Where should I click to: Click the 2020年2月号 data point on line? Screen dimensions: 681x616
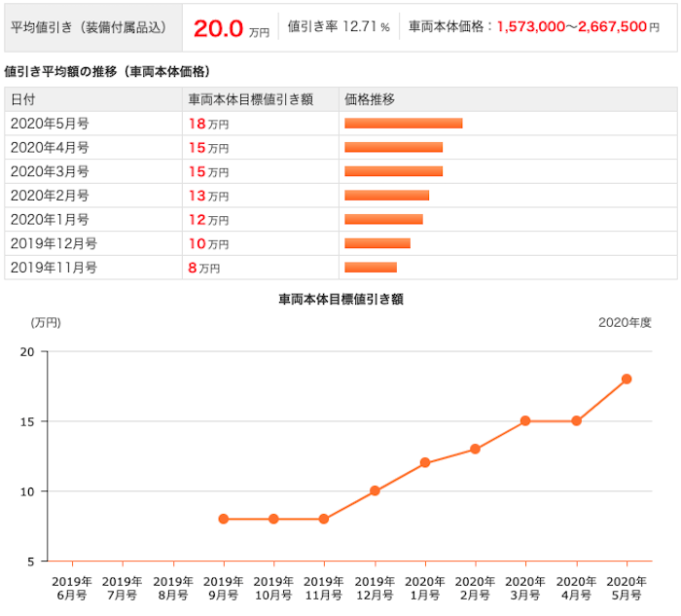tap(475, 449)
